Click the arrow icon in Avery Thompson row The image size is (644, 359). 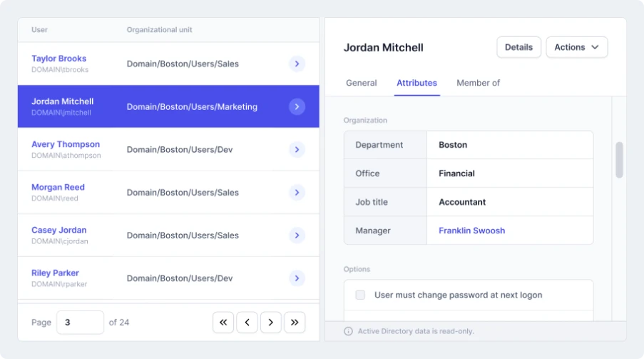[x=297, y=150]
